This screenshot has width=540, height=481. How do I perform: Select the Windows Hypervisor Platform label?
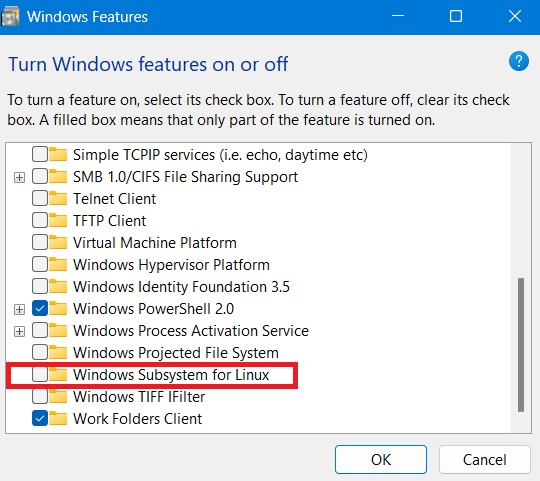[171, 264]
